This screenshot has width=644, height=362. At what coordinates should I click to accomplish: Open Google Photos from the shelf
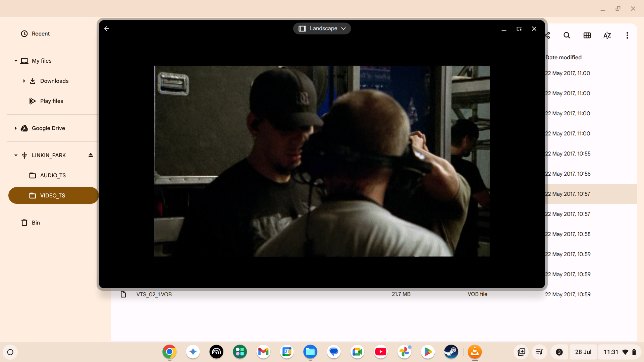[x=404, y=352]
